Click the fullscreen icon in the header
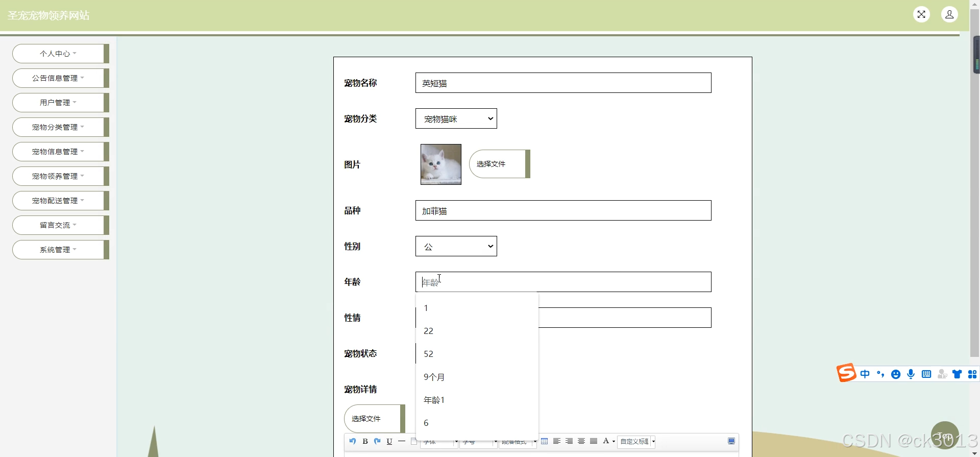Image resolution: width=980 pixels, height=457 pixels. click(921, 14)
